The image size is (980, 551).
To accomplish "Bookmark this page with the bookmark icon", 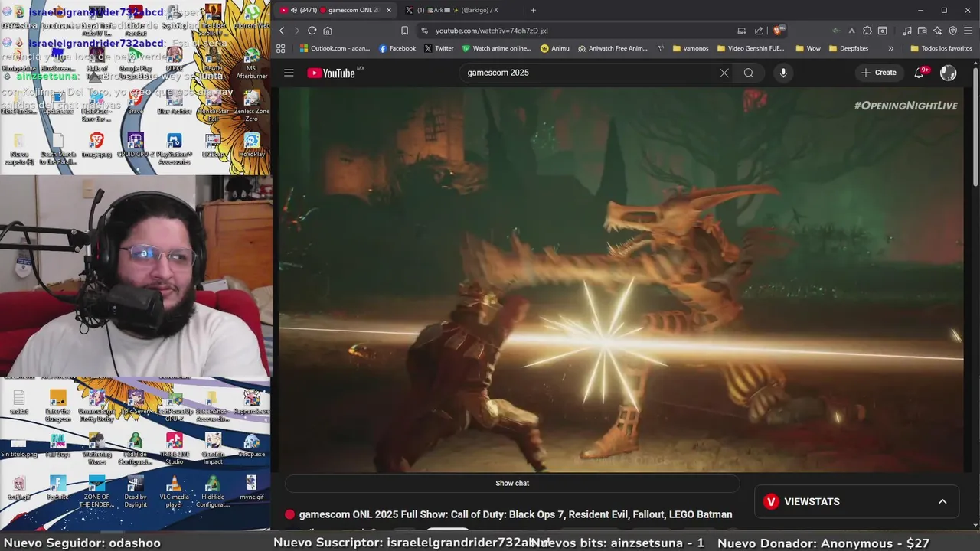I will coord(404,31).
